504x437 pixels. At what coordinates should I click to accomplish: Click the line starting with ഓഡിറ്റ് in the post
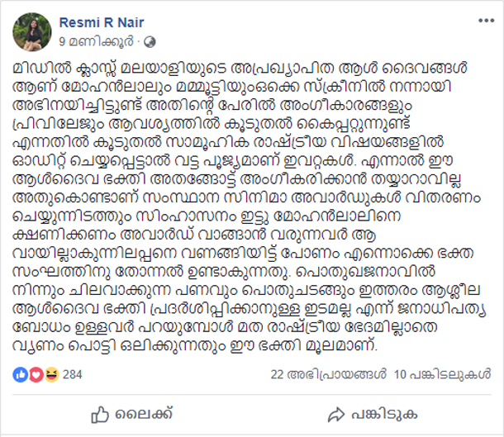click(233, 161)
